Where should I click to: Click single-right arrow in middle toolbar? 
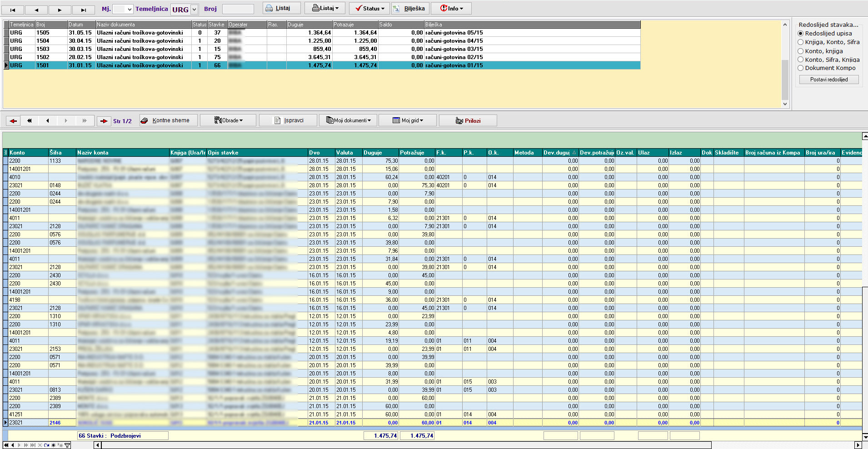point(66,121)
